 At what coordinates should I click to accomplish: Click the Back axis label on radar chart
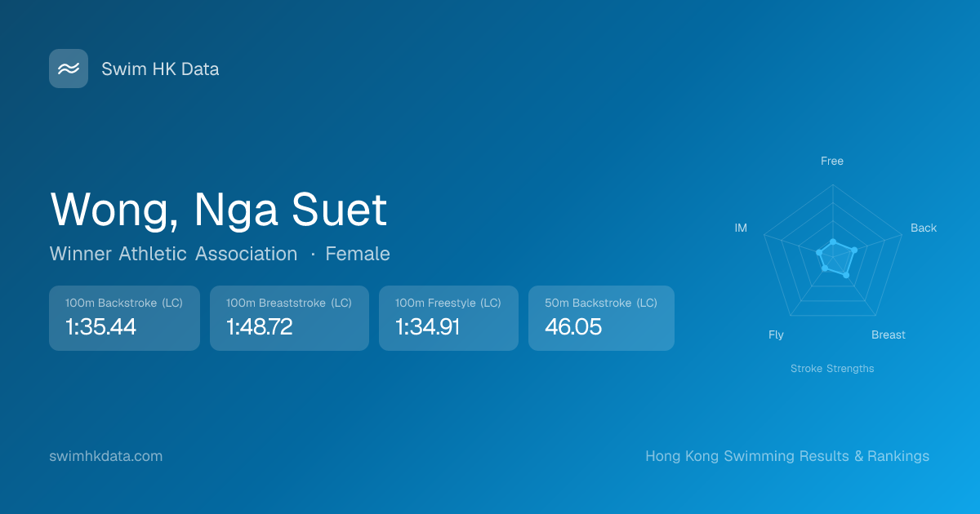coord(924,228)
